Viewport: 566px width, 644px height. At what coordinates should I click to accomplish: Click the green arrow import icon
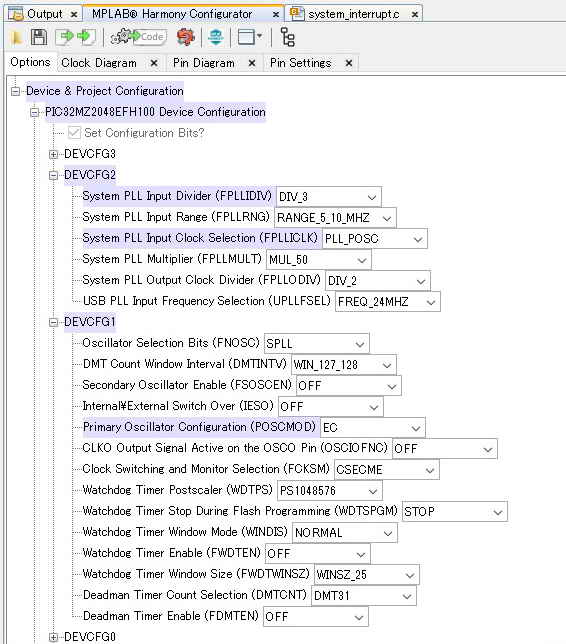66,37
